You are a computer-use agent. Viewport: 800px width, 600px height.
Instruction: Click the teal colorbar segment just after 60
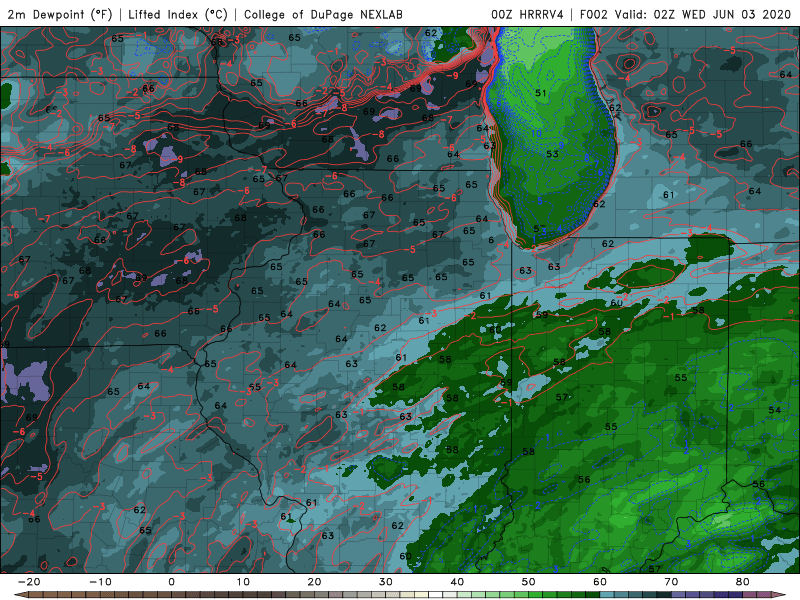[x=607, y=595]
